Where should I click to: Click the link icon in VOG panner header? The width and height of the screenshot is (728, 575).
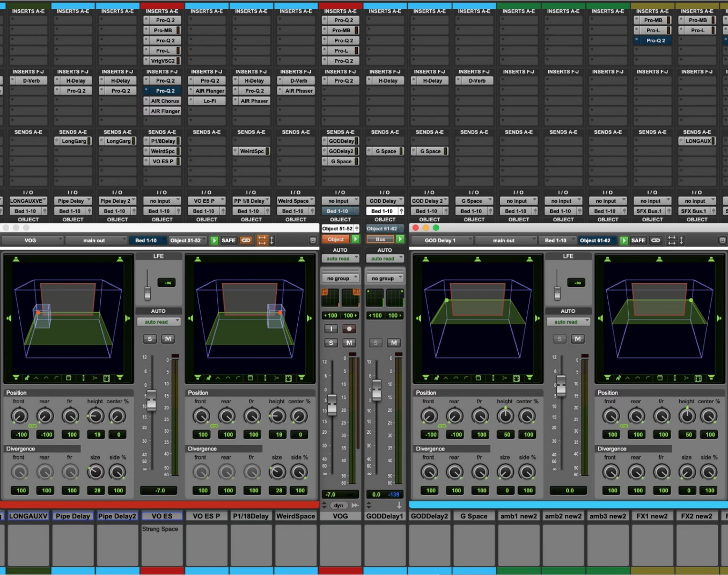pos(246,241)
